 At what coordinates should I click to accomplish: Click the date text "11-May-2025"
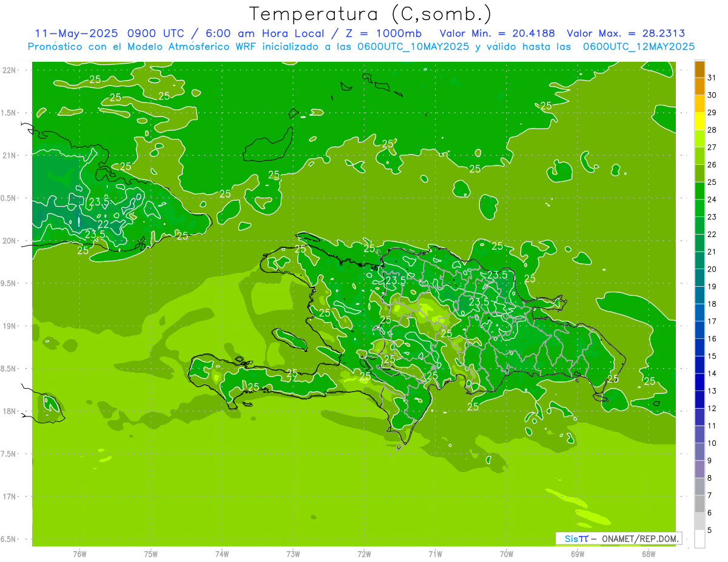coord(76,33)
